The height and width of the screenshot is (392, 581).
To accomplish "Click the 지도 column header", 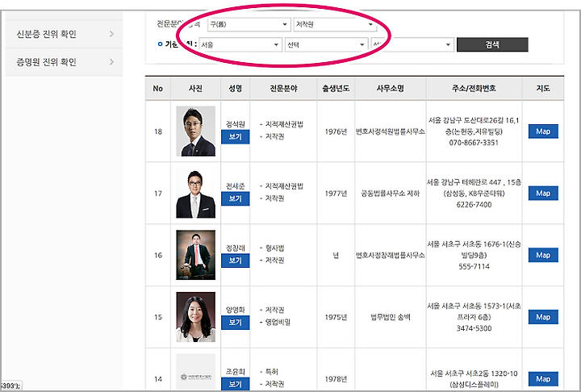I will pyautogui.click(x=543, y=89).
